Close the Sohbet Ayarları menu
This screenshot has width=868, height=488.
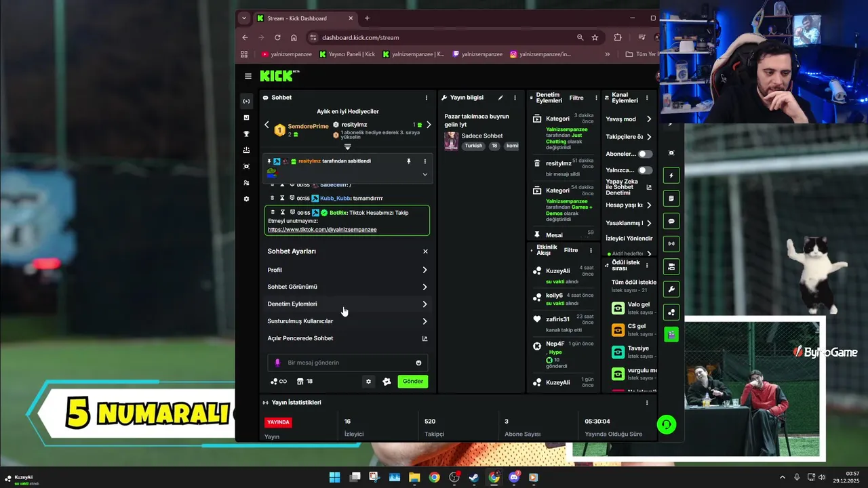[425, 251]
